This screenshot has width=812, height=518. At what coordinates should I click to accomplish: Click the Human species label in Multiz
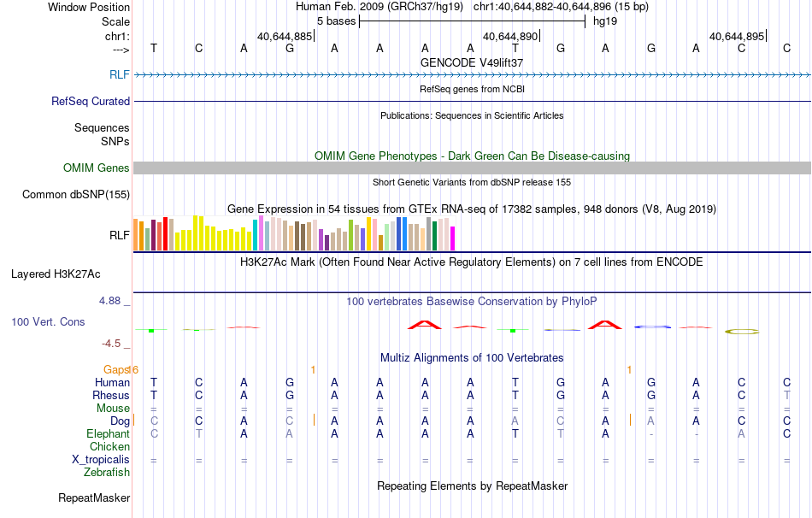coord(112,382)
